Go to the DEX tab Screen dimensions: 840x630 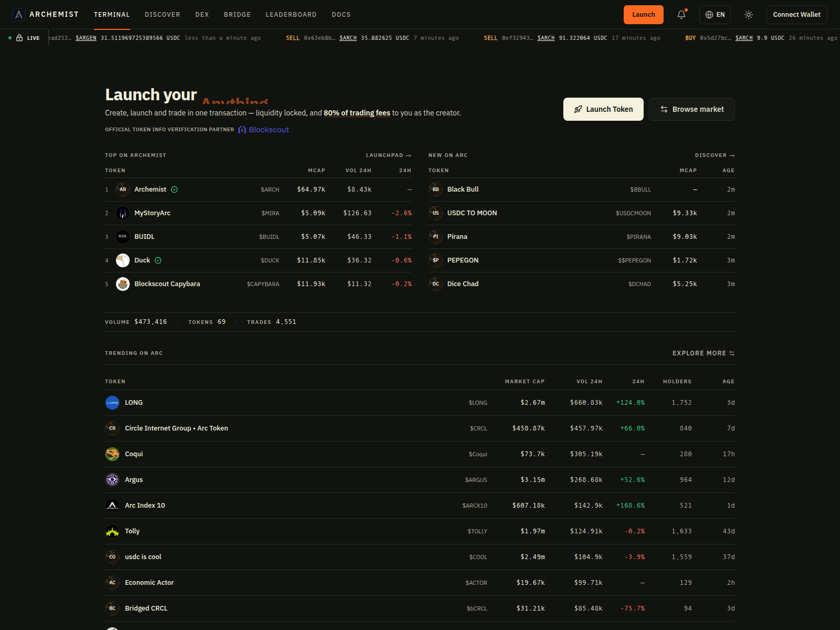(x=202, y=15)
